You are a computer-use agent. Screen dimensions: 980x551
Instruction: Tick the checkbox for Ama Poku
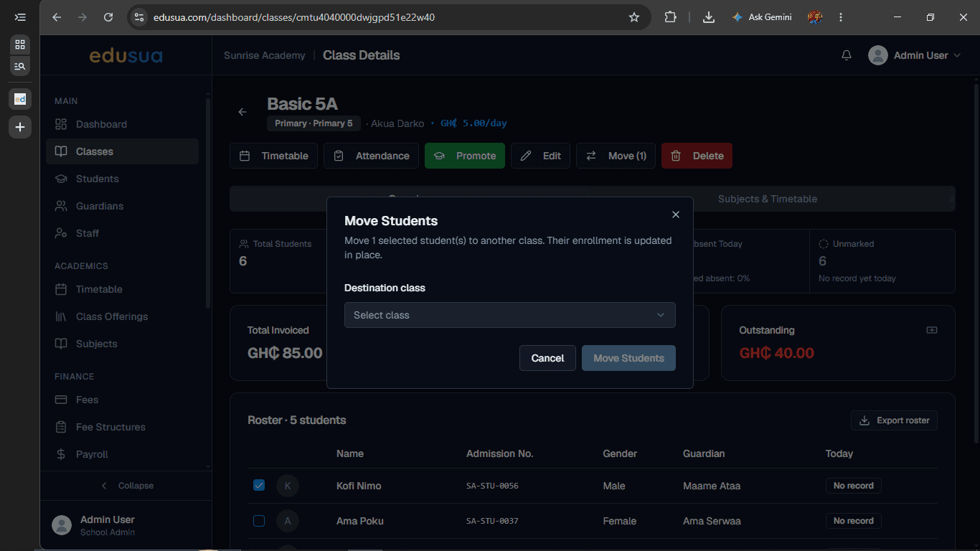click(x=259, y=521)
